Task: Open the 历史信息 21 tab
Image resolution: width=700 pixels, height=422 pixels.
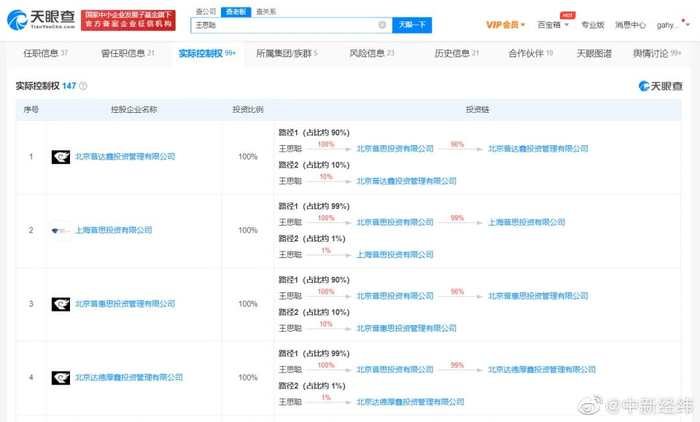Action: point(457,53)
